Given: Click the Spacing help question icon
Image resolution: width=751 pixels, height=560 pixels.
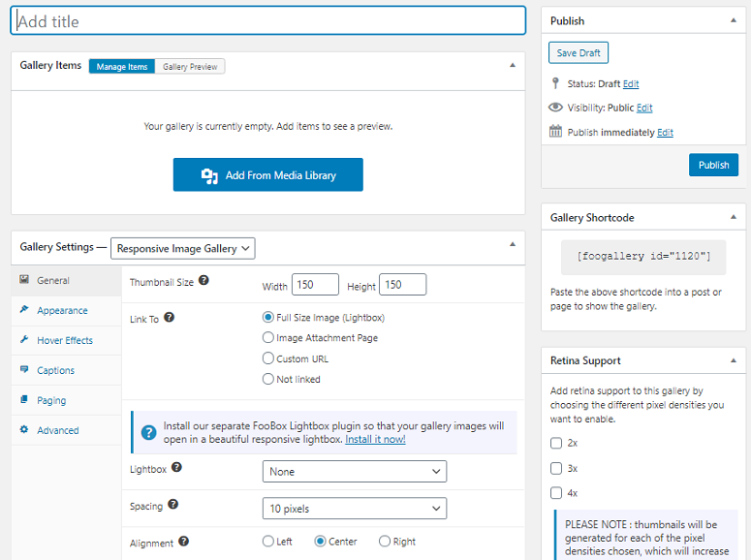Looking at the screenshot, I should (x=172, y=505).
